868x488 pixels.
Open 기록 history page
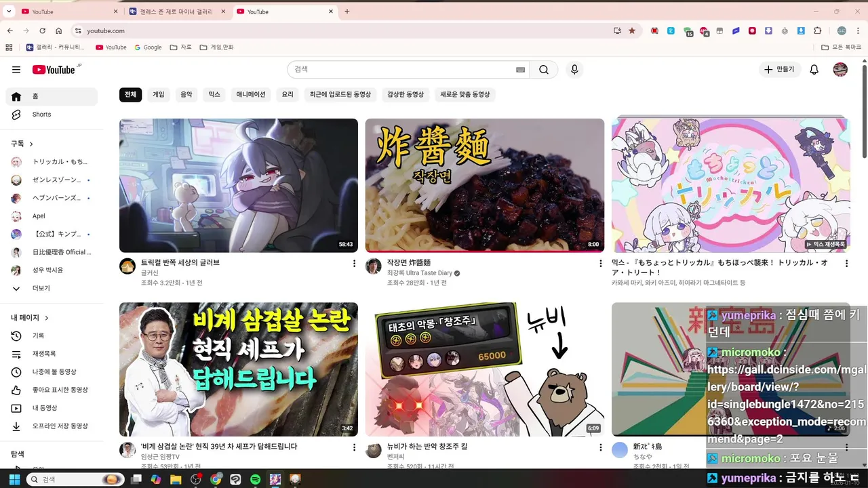(x=52, y=335)
